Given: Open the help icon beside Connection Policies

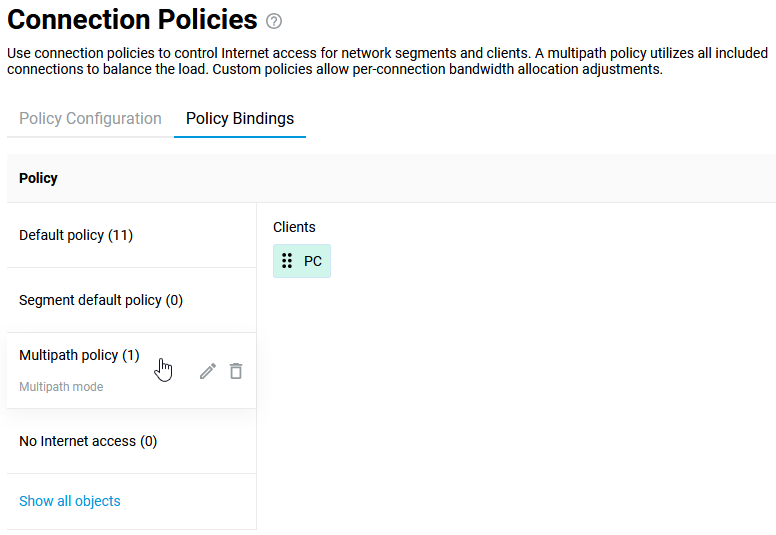Looking at the screenshot, I should tap(274, 21).
